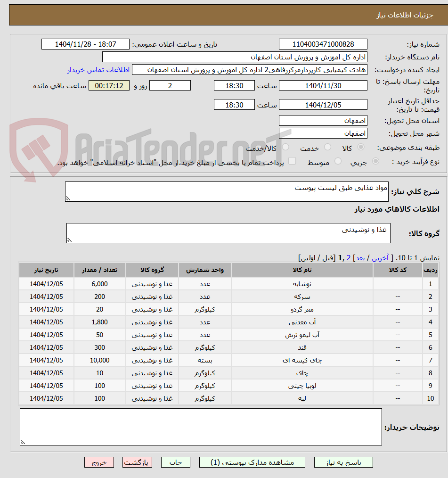This screenshot has height=478, width=448.
Task: Click the response deadline time 18:30 field
Action: tap(234, 86)
